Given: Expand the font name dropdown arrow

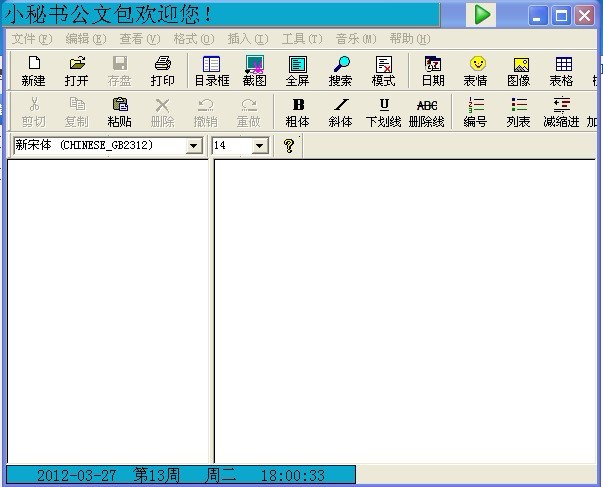Looking at the screenshot, I should [194, 145].
